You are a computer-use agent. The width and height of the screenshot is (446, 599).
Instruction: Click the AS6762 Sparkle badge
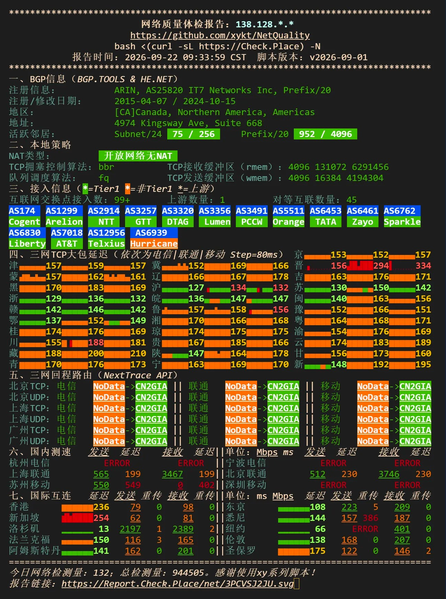click(402, 217)
